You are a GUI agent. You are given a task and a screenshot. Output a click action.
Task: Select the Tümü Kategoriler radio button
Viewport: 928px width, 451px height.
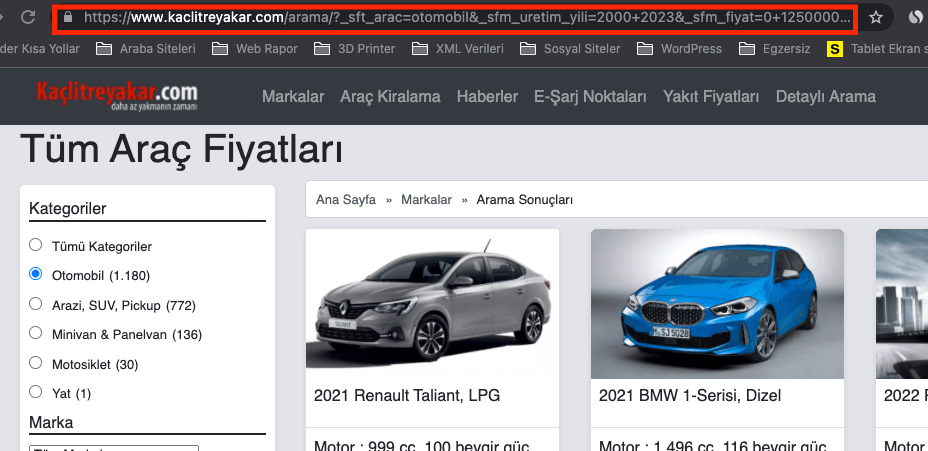point(36,245)
